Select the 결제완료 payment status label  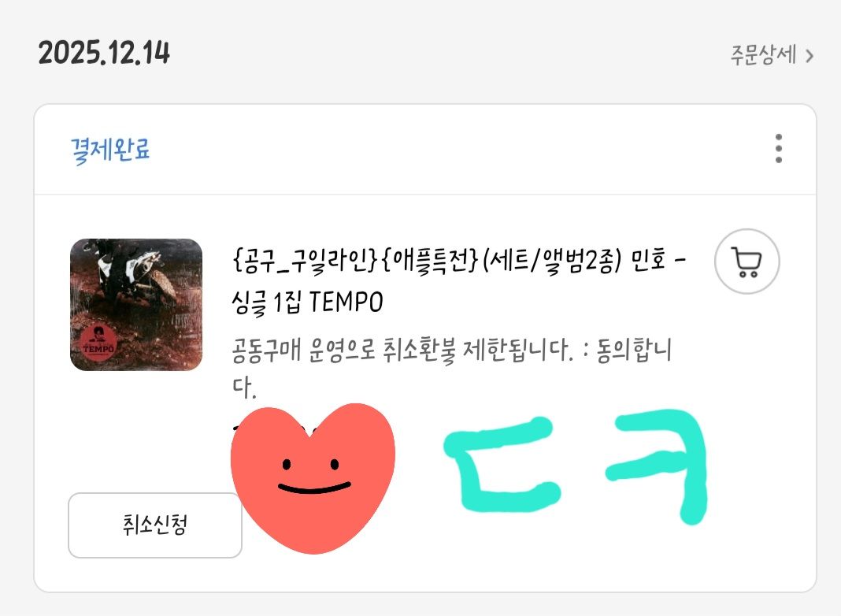click(110, 150)
